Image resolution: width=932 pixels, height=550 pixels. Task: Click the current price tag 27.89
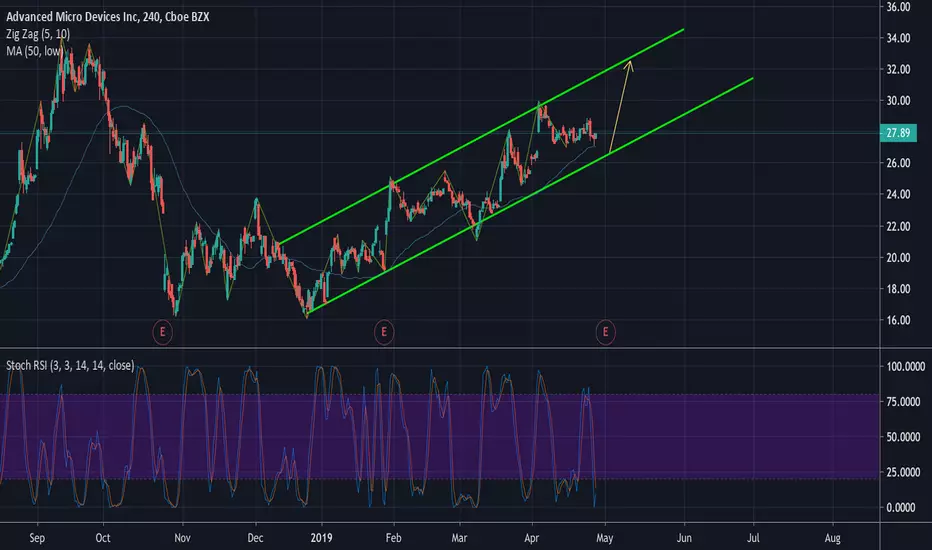point(898,133)
